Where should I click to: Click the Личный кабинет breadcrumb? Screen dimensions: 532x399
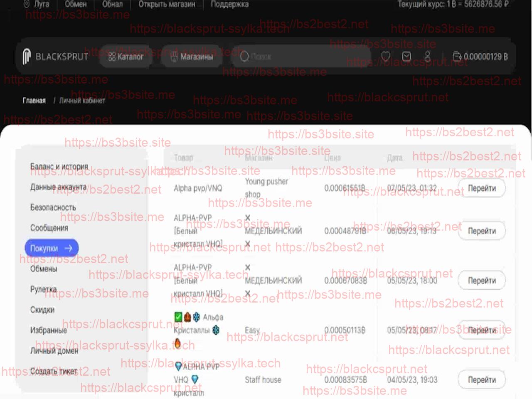point(82,101)
